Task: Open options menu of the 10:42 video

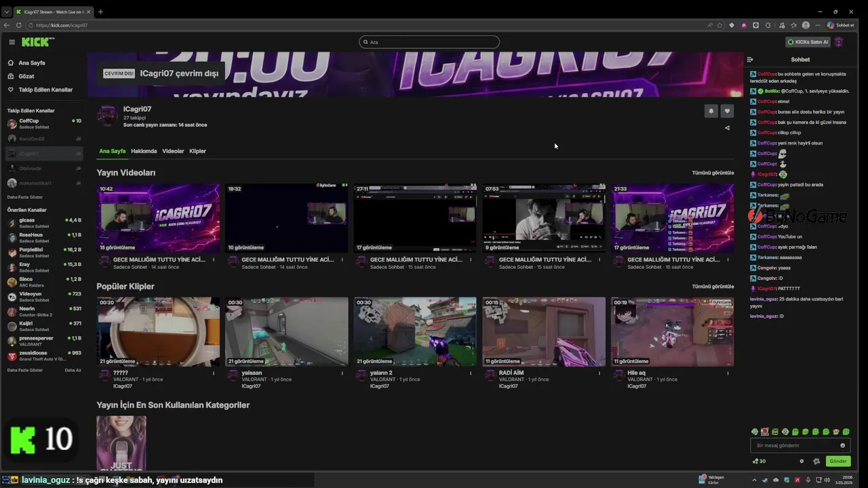Action: click(x=214, y=260)
